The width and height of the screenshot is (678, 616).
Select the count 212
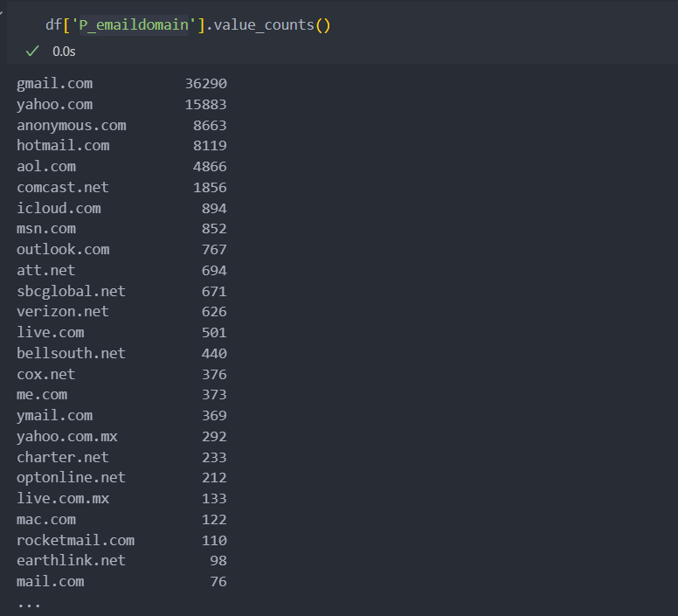(x=214, y=478)
